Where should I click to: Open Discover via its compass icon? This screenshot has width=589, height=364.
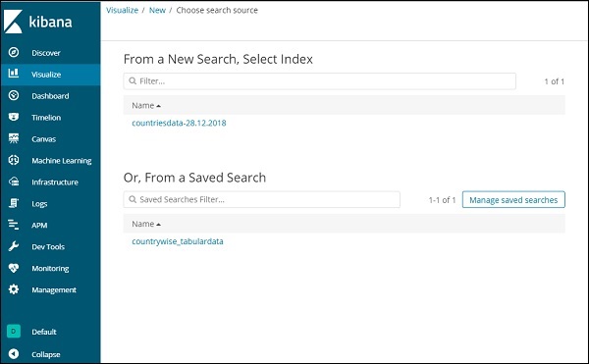tap(14, 52)
